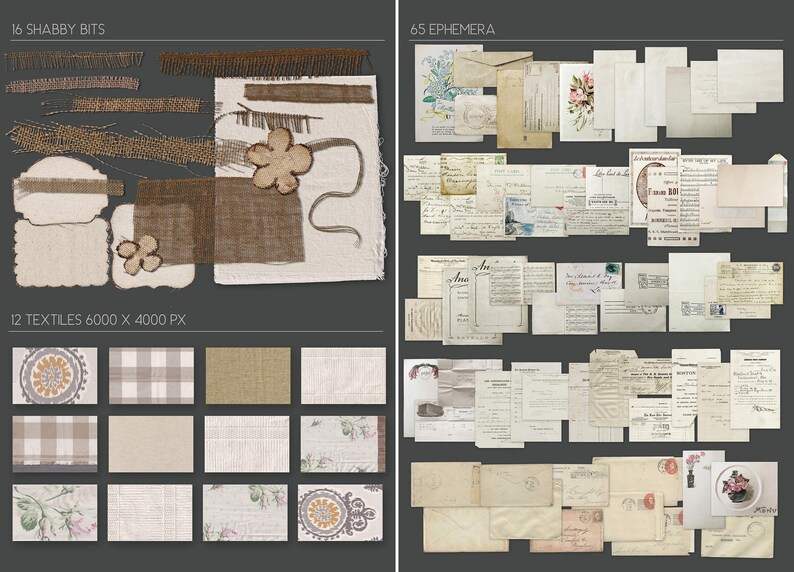The height and width of the screenshot is (572, 794).
Task: Open the envelope with green postage stamp
Action: 589,282
